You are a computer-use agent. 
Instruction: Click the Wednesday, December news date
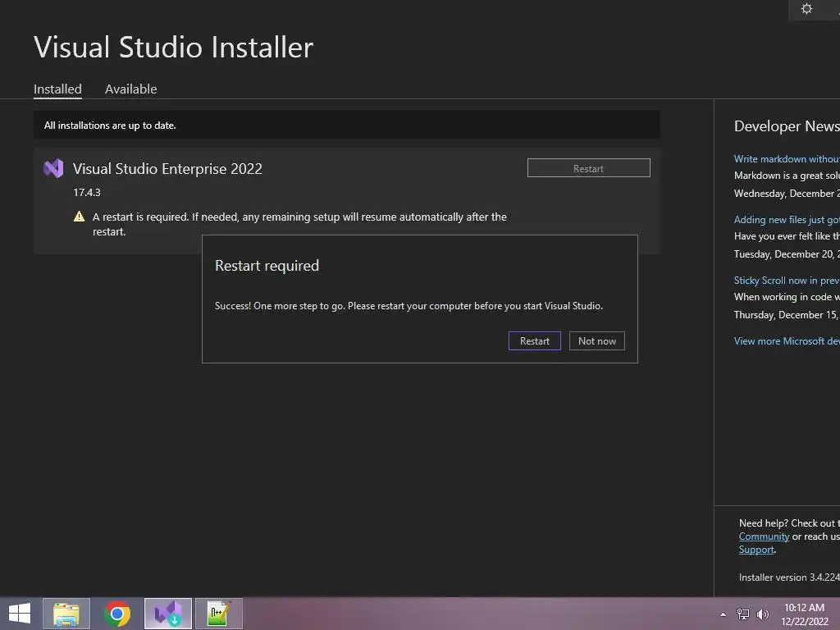pos(787,194)
